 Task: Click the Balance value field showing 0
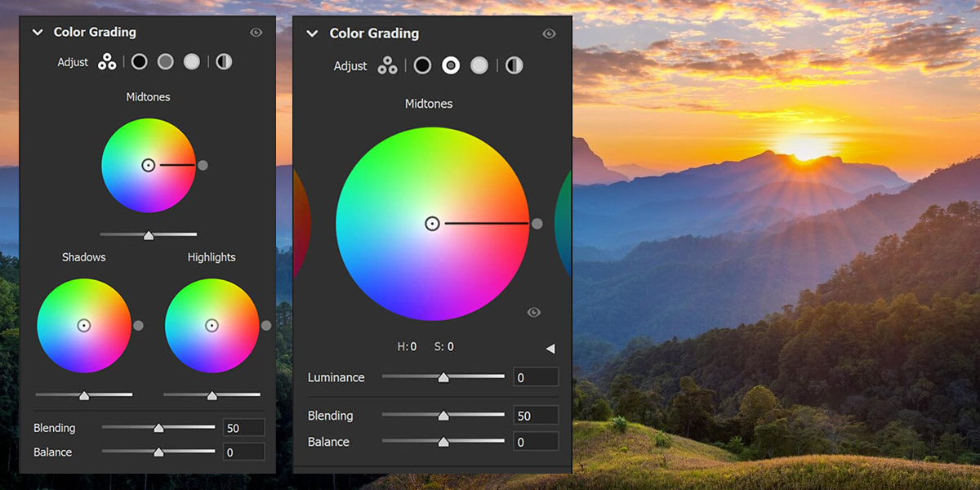pos(535,442)
